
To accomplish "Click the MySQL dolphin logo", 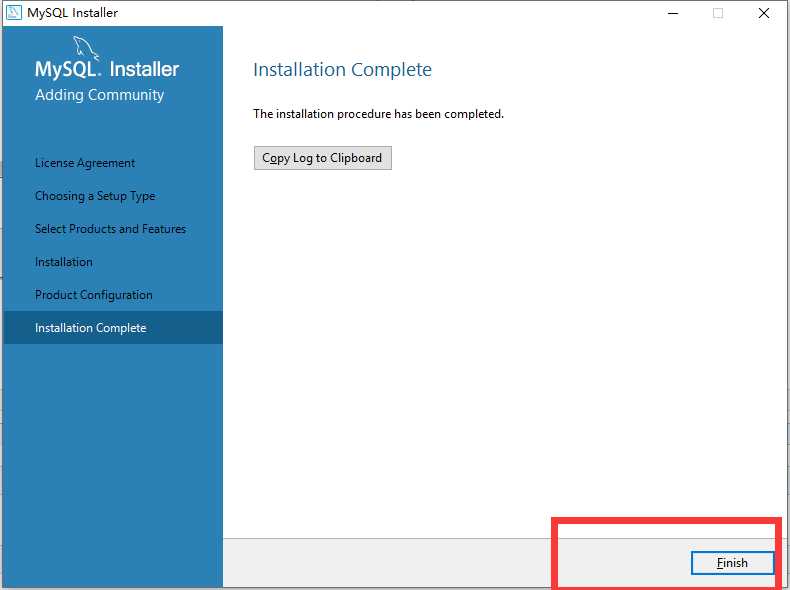I will [x=86, y=48].
